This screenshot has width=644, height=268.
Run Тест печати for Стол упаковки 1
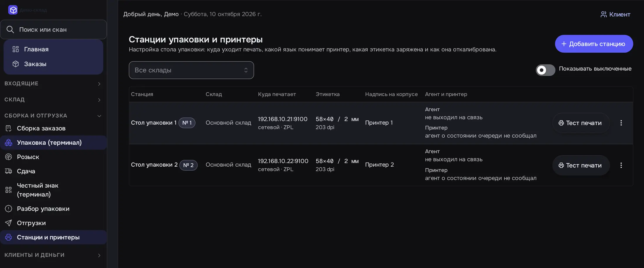point(581,123)
